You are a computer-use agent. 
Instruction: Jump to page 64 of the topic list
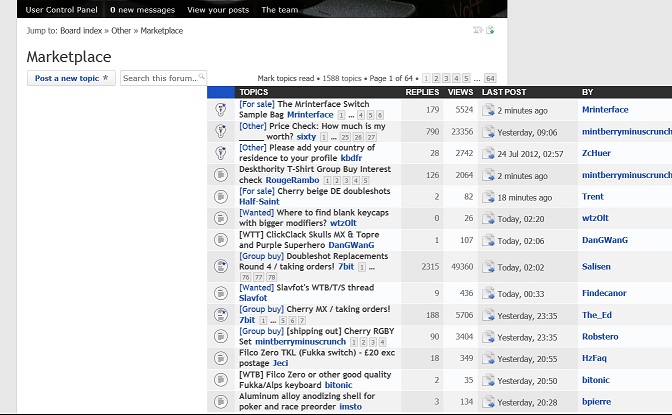pos(490,78)
